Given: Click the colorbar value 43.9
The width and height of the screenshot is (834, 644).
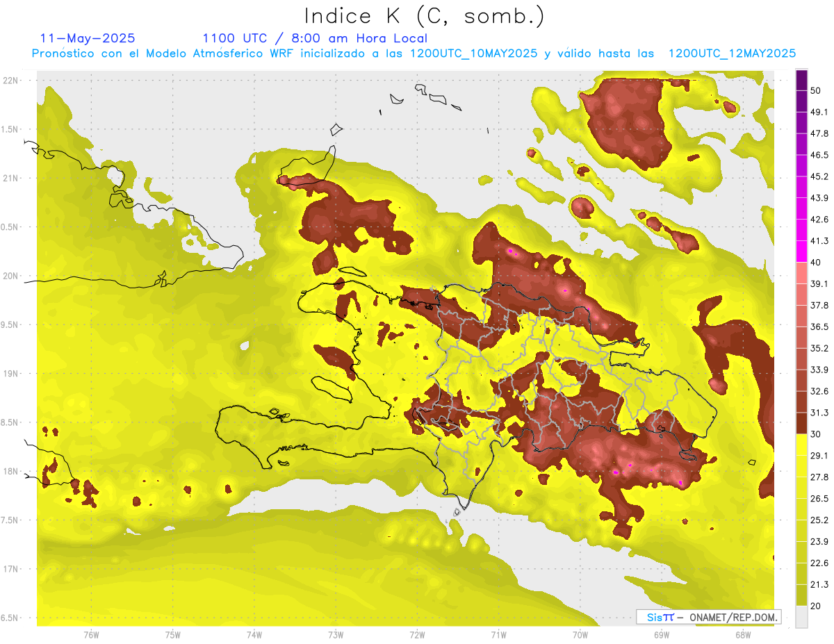Looking at the screenshot, I should (x=819, y=198).
